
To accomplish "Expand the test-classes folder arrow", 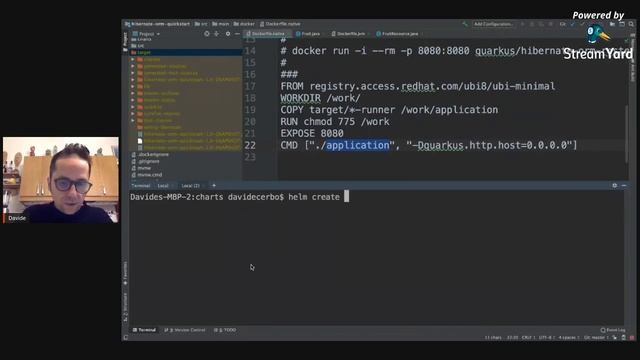I will pos(133,120).
